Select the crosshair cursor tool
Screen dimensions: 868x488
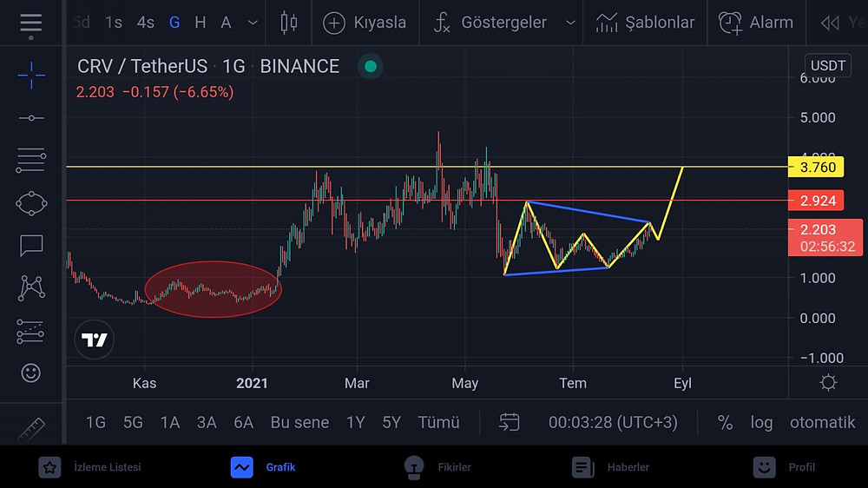[31, 76]
